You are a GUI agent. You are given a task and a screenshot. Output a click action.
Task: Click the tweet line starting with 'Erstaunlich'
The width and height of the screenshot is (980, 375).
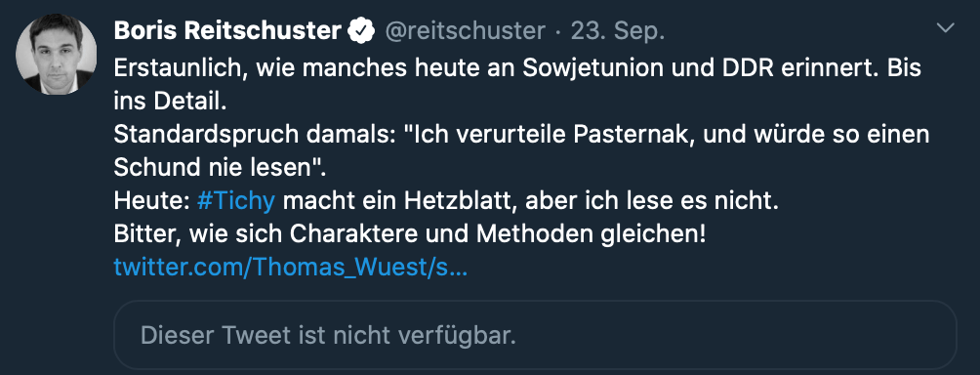click(517, 67)
